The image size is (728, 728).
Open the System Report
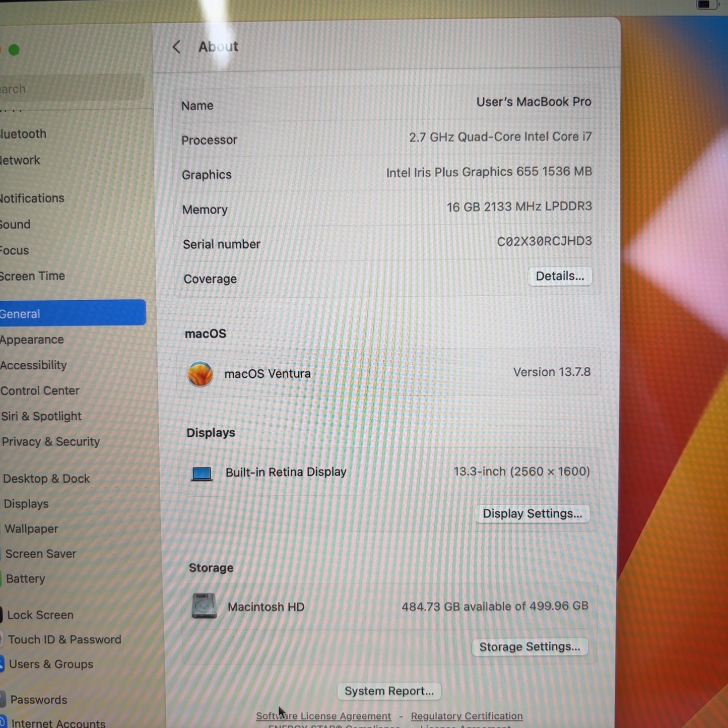[x=389, y=691]
